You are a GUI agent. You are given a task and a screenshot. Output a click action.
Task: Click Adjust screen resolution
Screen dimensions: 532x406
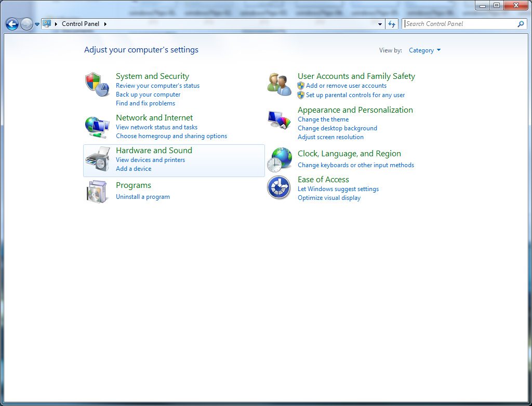coord(331,137)
